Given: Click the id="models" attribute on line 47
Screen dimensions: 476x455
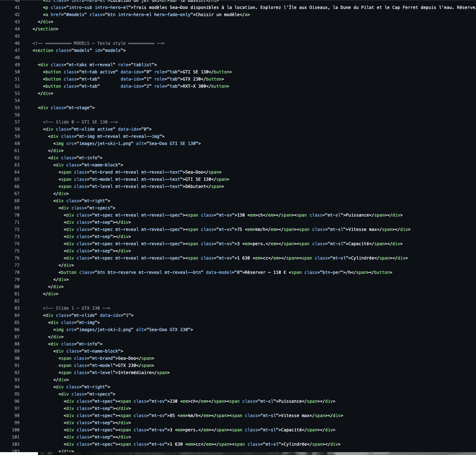Looking at the screenshot, I should [x=109, y=50].
